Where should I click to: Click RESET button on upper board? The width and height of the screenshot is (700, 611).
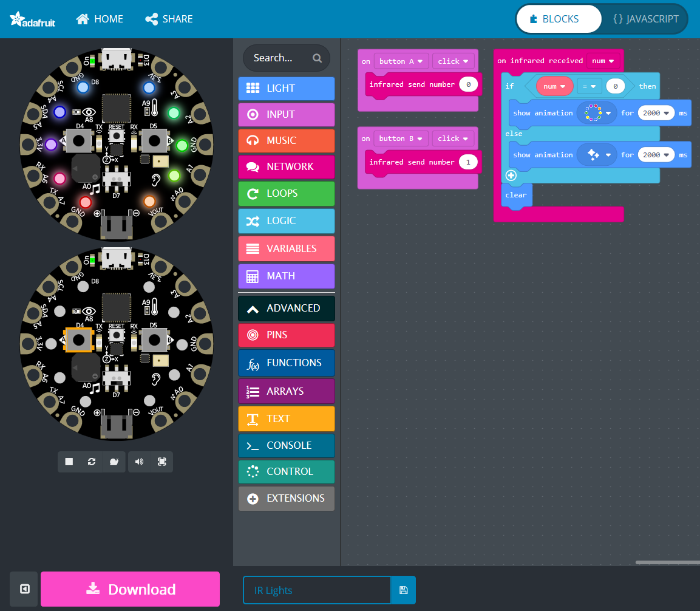[x=117, y=135]
